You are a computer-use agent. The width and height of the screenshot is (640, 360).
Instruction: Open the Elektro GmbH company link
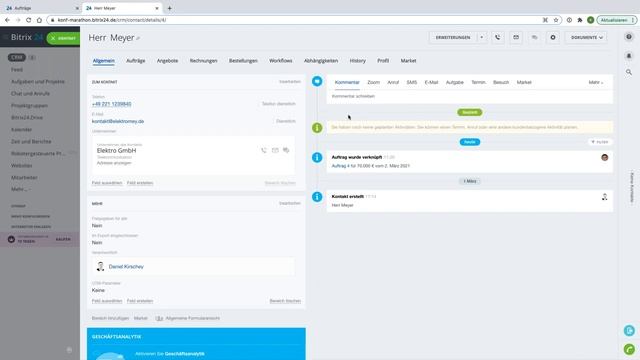click(116, 151)
